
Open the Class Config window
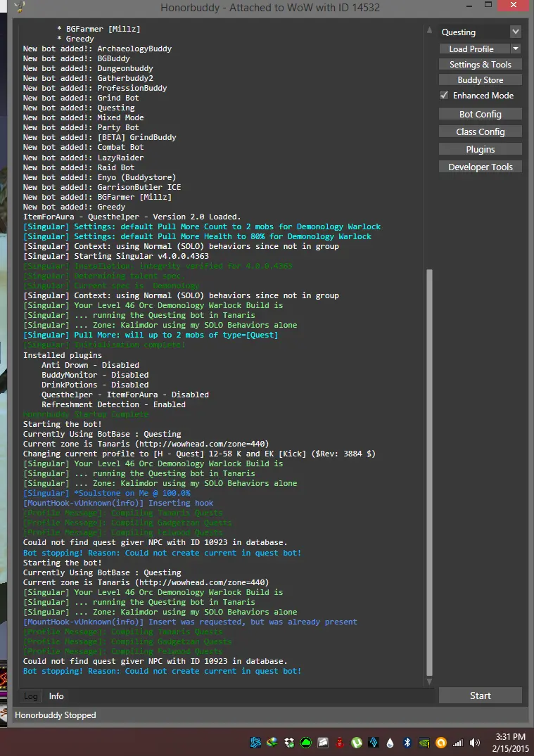click(x=481, y=132)
